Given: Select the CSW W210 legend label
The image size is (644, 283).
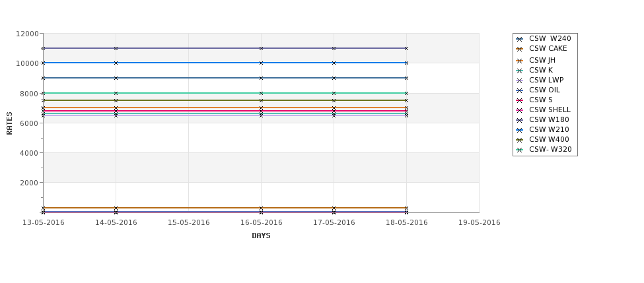Looking at the screenshot, I should pyautogui.click(x=549, y=129).
